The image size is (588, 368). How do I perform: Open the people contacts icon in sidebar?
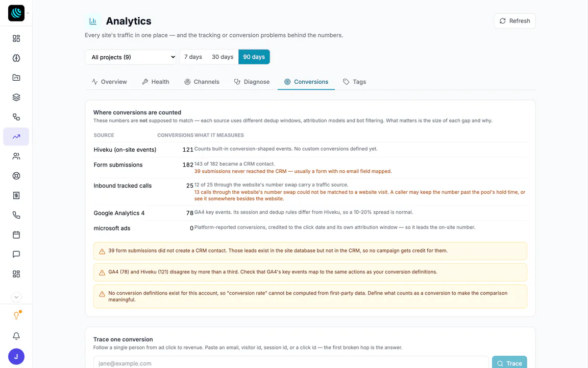pos(16,156)
